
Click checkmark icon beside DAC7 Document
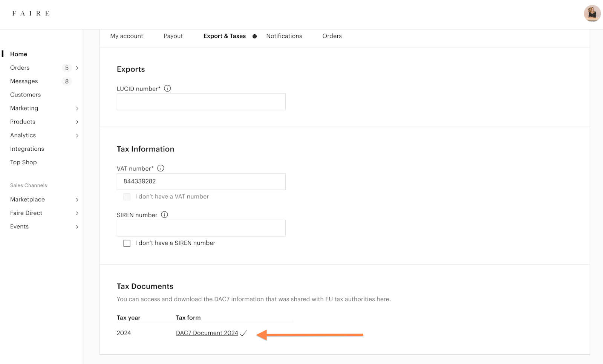(x=243, y=333)
